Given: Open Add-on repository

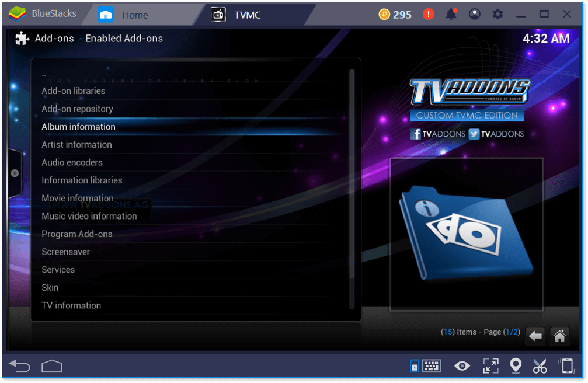Looking at the screenshot, I should (x=192, y=109).
